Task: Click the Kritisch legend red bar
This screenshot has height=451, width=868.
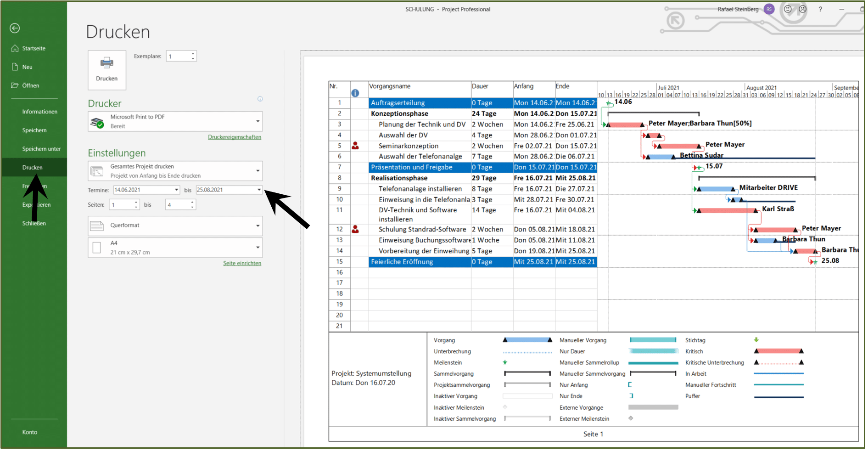Action: pos(779,351)
